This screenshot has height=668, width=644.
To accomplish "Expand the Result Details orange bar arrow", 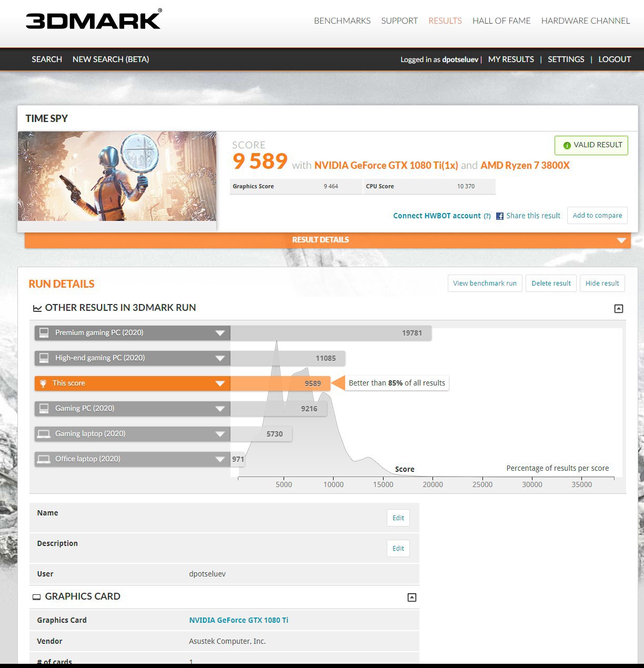I will tap(621, 240).
